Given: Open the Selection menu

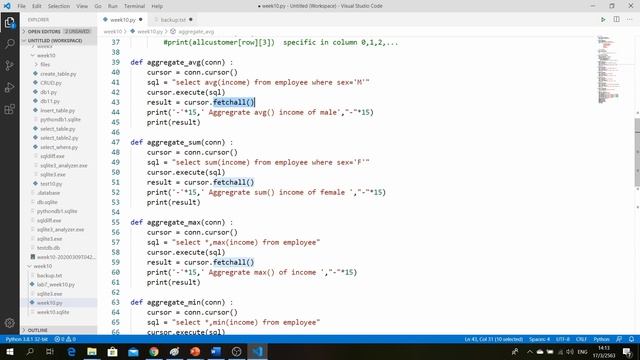Looking at the screenshot, I should pyautogui.click(x=59, y=6).
